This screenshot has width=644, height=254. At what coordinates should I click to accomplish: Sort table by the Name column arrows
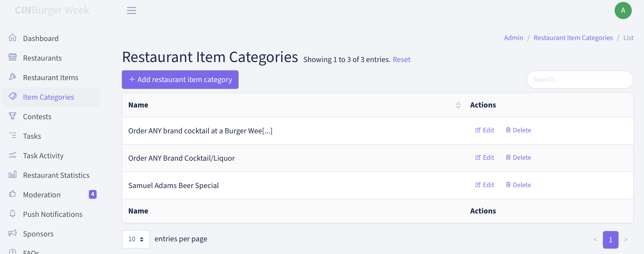[458, 105]
